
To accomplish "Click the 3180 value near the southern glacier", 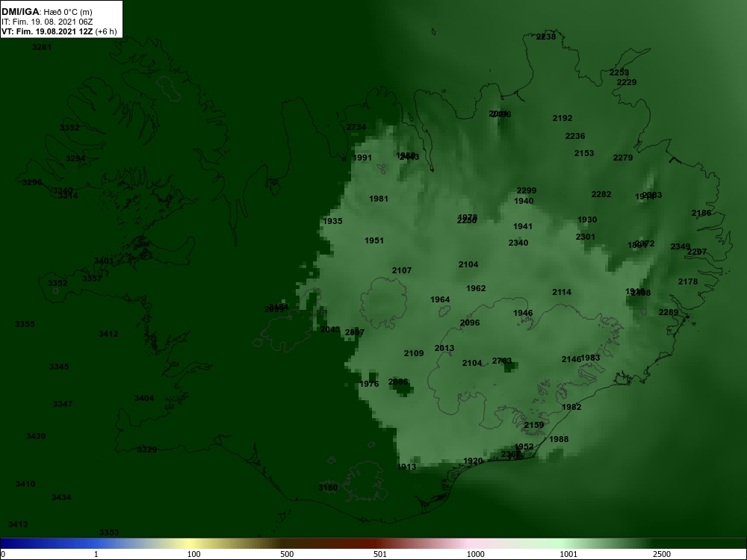I will 328,488.
